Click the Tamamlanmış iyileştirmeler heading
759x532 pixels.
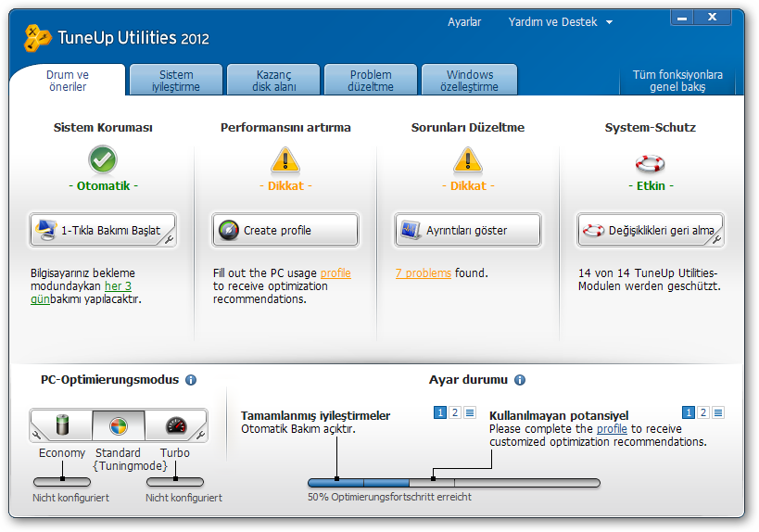(x=316, y=416)
